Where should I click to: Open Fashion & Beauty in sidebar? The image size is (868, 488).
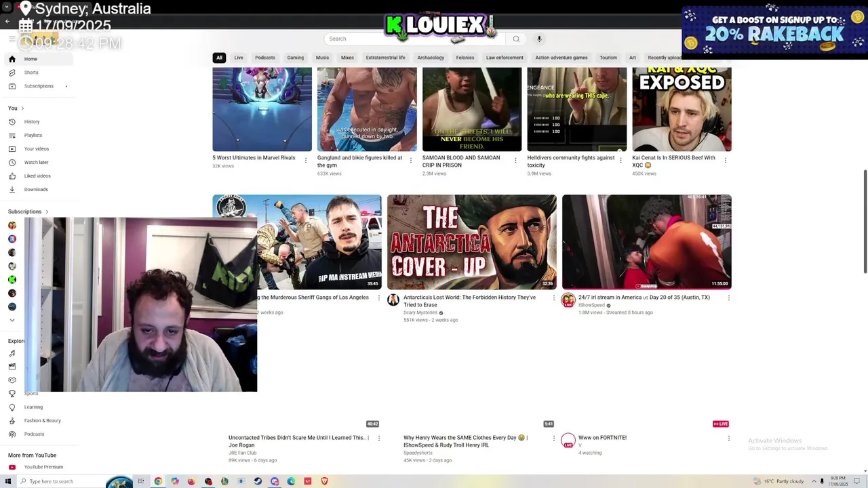click(43, 421)
